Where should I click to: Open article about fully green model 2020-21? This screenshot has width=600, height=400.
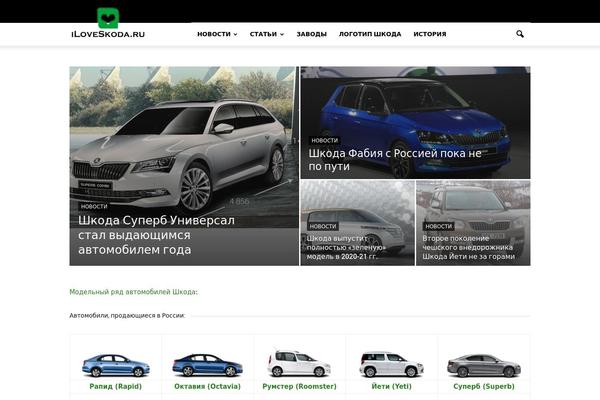(x=346, y=247)
